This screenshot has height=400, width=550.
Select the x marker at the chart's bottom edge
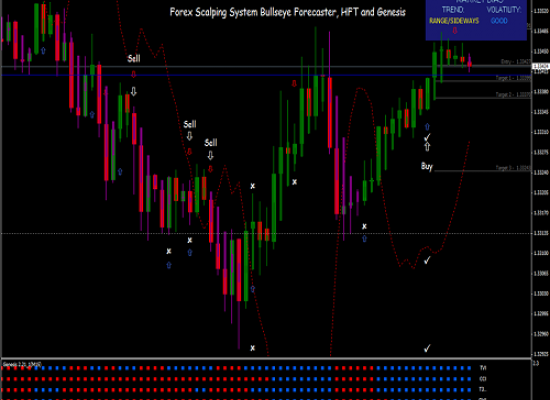(x=253, y=348)
